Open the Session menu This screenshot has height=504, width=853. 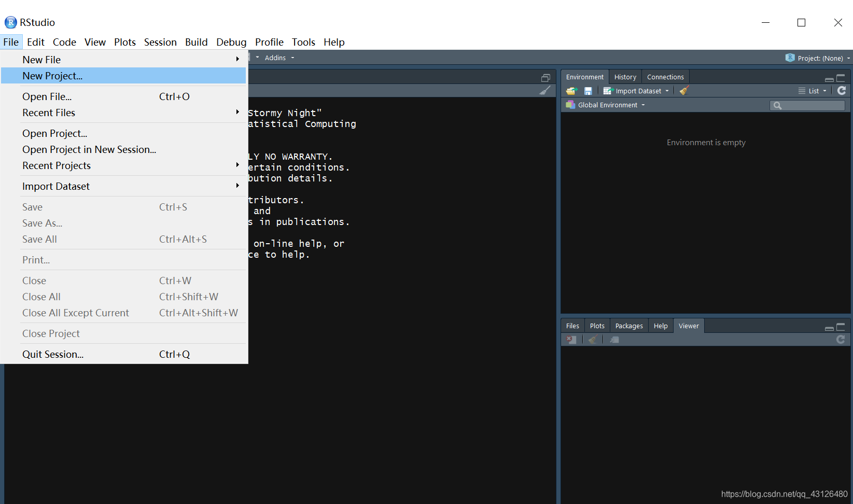pos(160,42)
